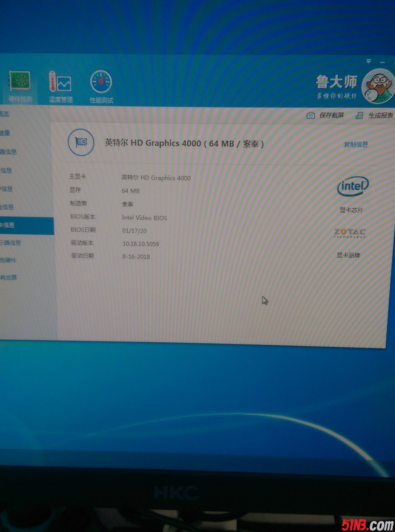Open 显示器信息 in the sidebar
Viewport: 395px width, 532px height.
[10, 243]
